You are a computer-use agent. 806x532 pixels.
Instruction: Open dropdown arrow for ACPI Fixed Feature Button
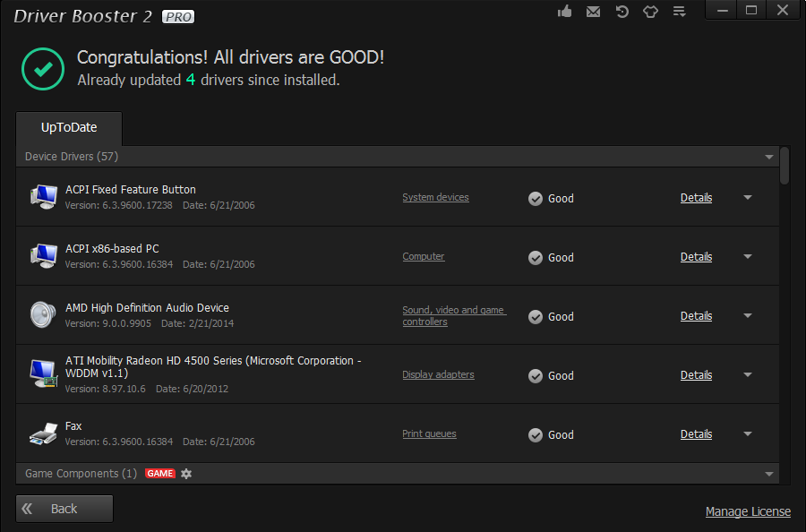click(748, 197)
